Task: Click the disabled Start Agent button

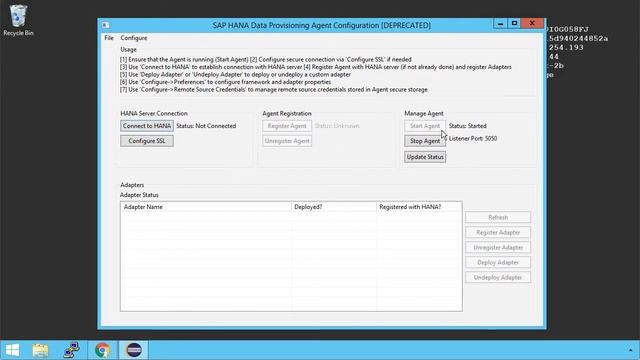Action: [x=425, y=126]
